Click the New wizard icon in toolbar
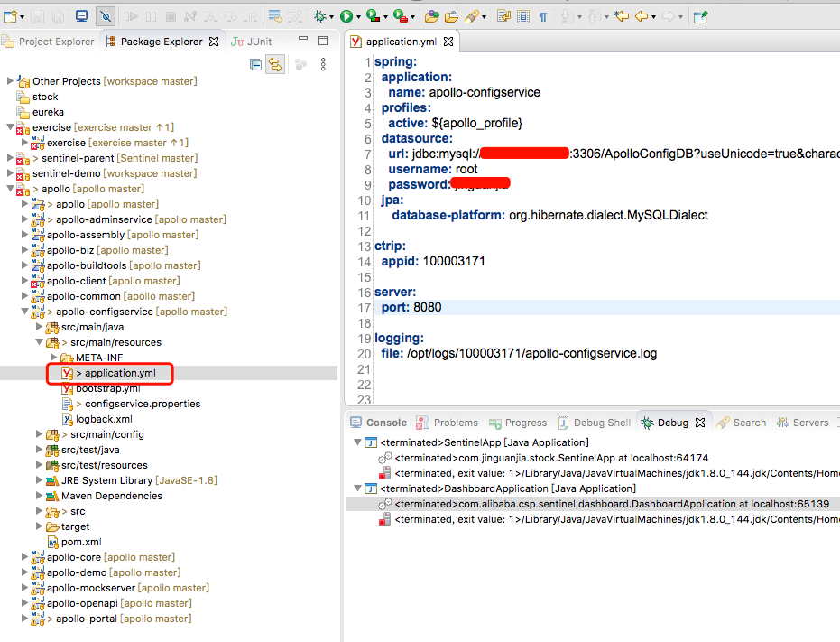The image size is (840, 642). (x=10, y=16)
